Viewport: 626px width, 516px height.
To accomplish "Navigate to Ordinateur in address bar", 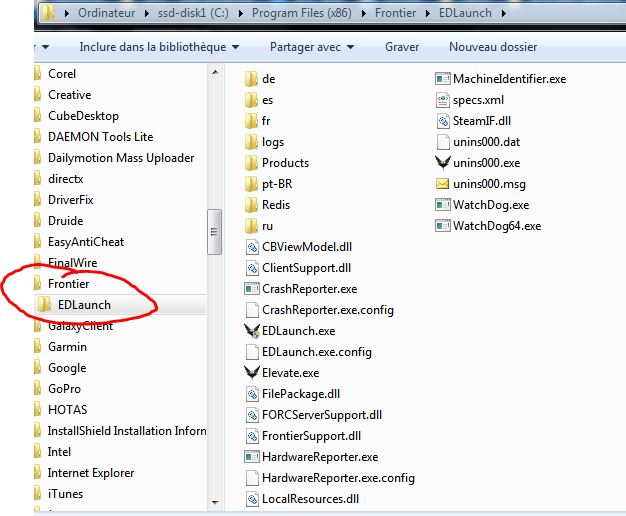I will point(107,13).
